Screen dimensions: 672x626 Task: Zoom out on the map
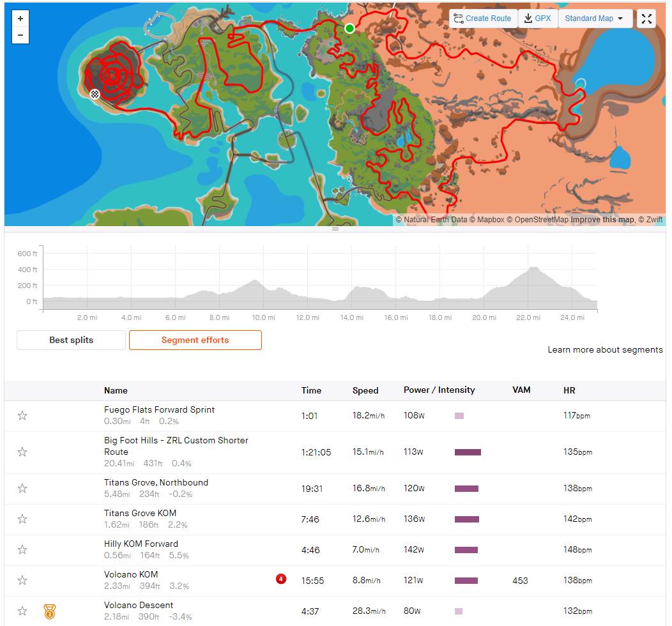click(20, 35)
